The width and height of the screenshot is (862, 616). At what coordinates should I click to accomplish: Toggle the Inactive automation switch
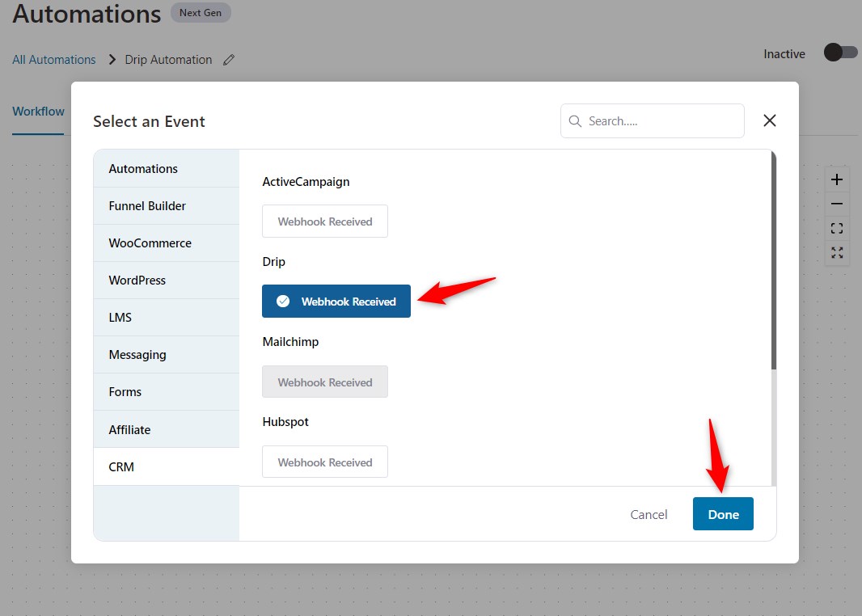click(840, 53)
